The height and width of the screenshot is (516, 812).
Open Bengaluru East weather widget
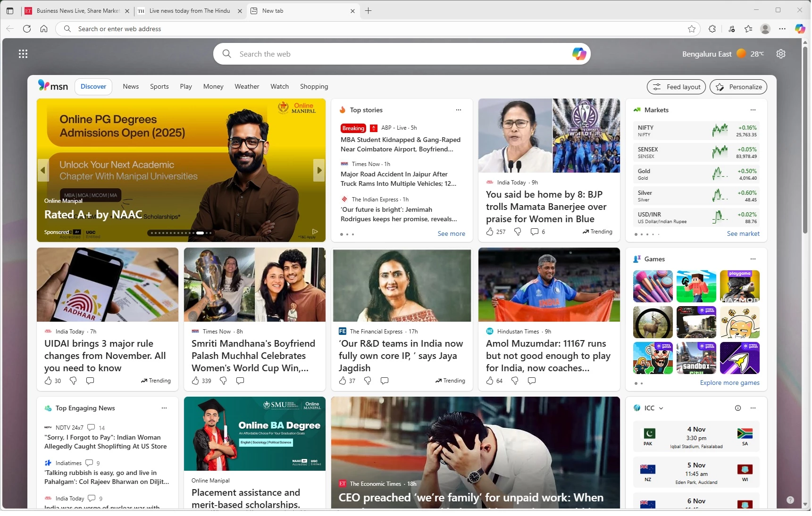[723, 54]
